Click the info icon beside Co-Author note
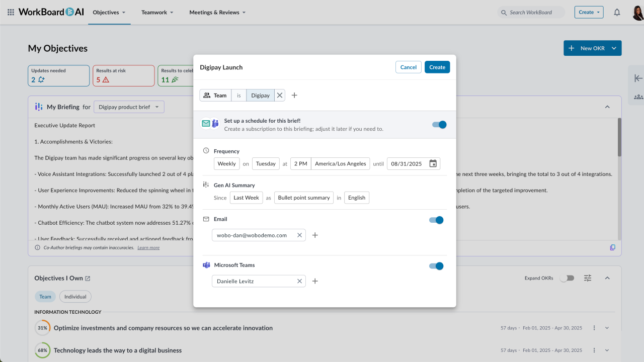Image resolution: width=644 pixels, height=362 pixels. coord(37,247)
